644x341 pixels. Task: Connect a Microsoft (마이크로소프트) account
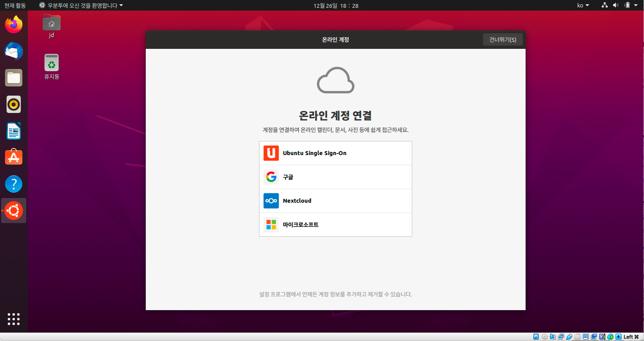(336, 225)
